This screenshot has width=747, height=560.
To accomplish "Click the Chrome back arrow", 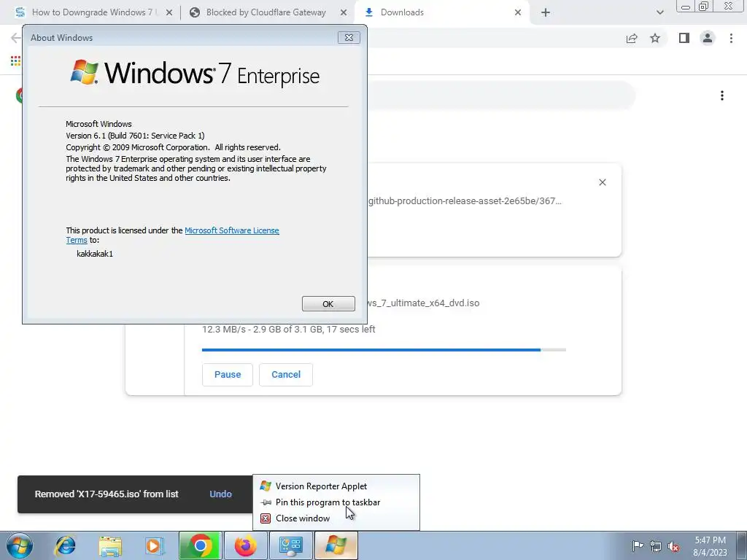I will click(16, 38).
